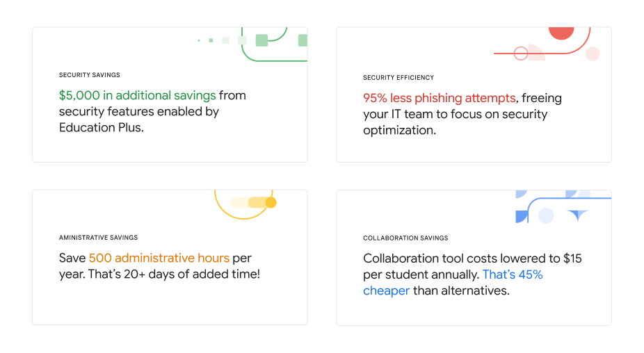Click the 'Education Plus.' text in first card

102,128
